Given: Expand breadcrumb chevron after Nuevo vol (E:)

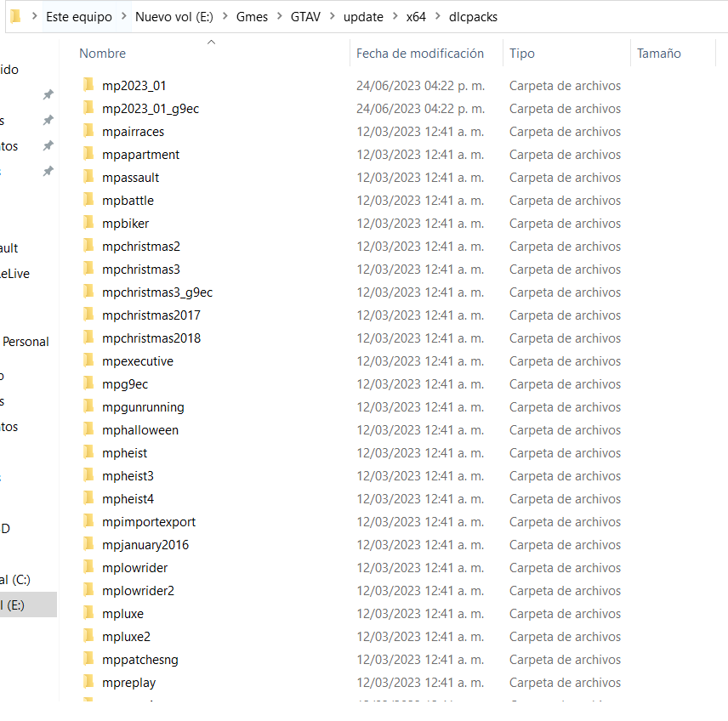Looking at the screenshot, I should pyautogui.click(x=225, y=16).
